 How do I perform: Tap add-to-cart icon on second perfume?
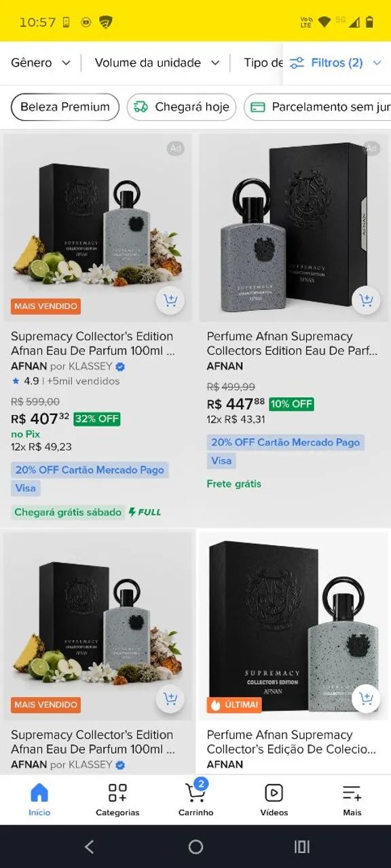point(366,300)
